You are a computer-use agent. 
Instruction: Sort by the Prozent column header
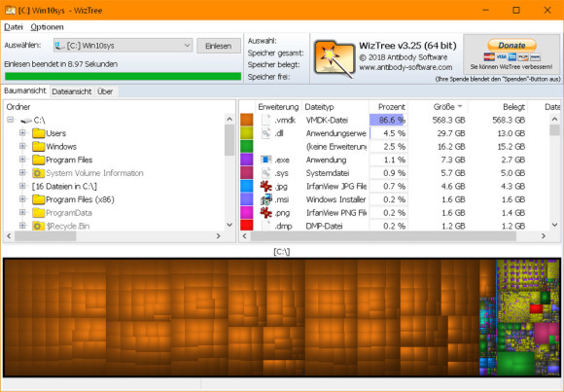click(x=388, y=107)
